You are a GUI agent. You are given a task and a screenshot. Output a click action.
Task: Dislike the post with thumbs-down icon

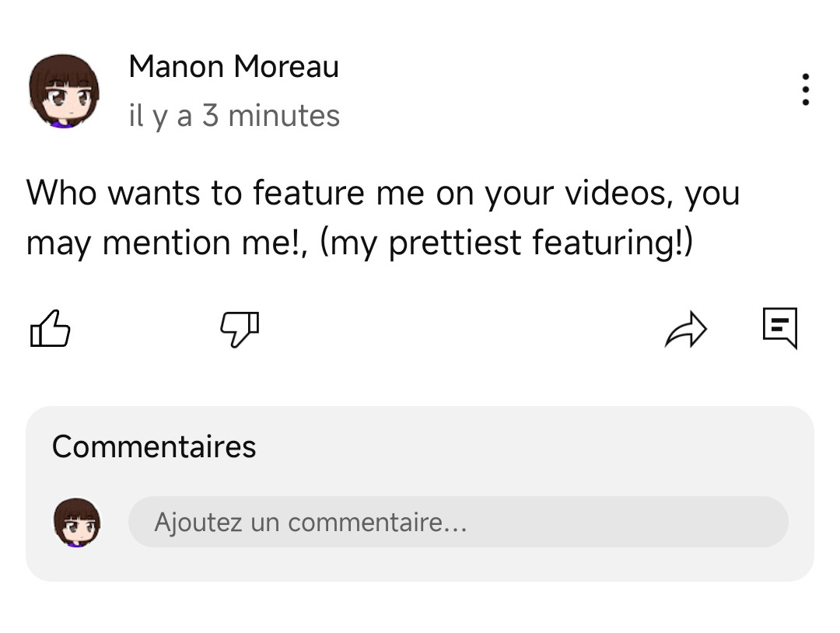pyautogui.click(x=240, y=329)
